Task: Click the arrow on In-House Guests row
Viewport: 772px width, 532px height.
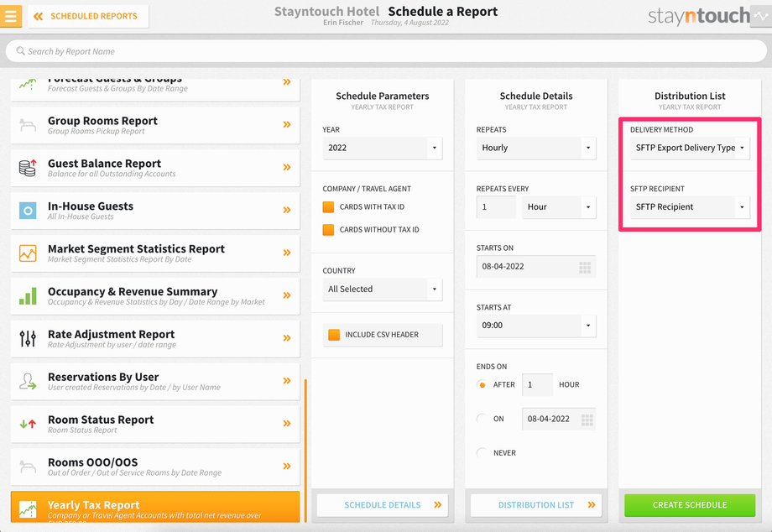Action: 287,210
